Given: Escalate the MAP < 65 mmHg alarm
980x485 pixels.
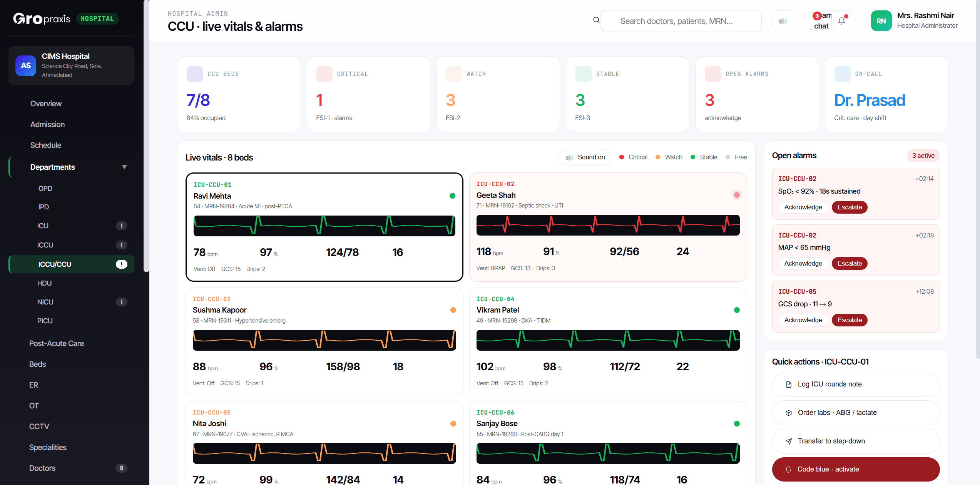Looking at the screenshot, I should coord(850,263).
